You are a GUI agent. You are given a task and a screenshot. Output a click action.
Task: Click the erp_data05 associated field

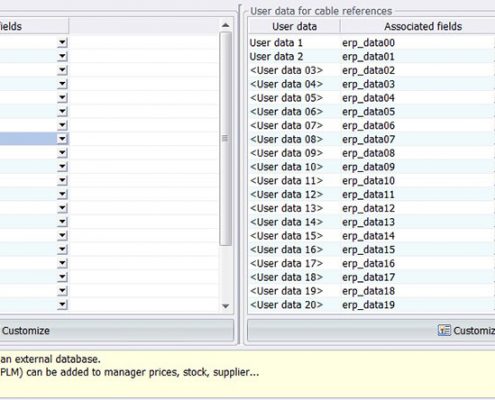click(368, 112)
